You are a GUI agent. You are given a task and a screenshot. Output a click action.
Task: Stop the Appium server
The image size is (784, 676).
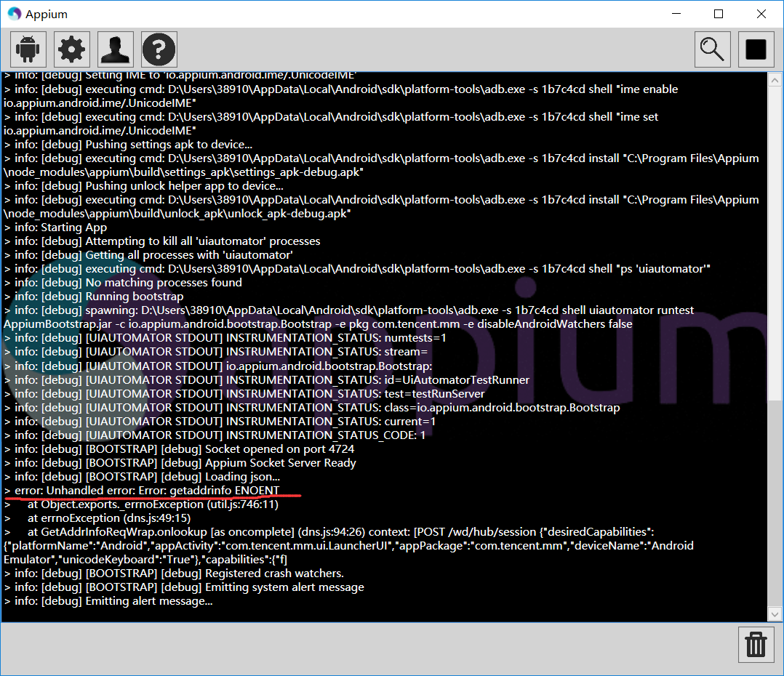[756, 49]
